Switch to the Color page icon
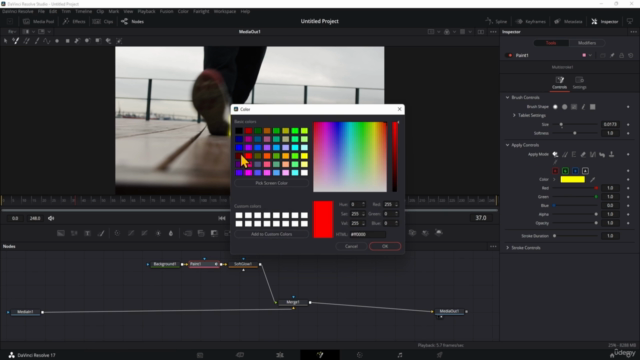This screenshot has height=360, width=640. pos(360,355)
